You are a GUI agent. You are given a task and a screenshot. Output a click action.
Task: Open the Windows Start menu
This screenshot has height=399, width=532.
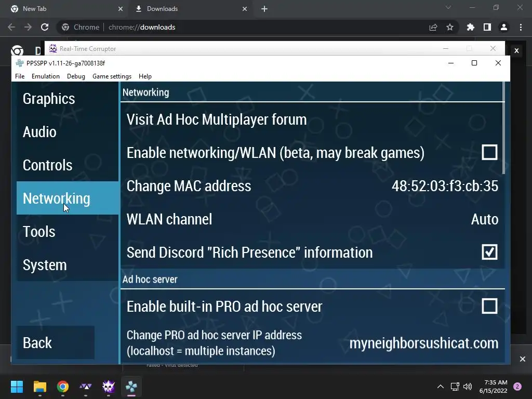click(x=17, y=387)
